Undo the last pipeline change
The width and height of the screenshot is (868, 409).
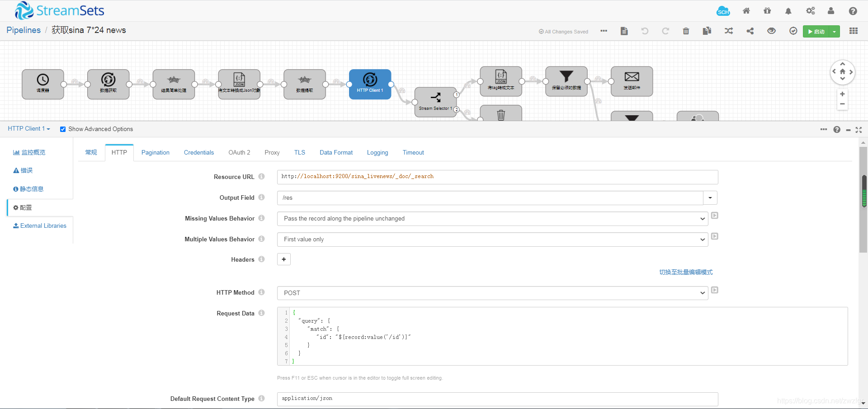[x=645, y=31]
